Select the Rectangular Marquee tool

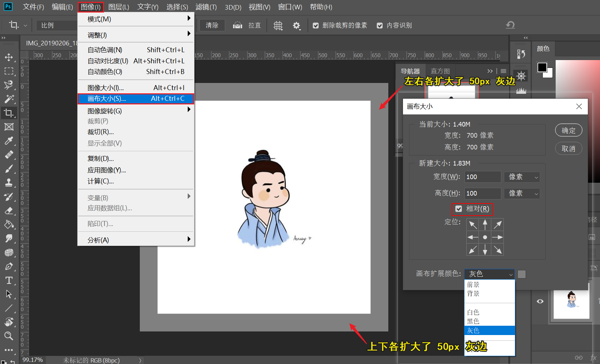click(9, 71)
